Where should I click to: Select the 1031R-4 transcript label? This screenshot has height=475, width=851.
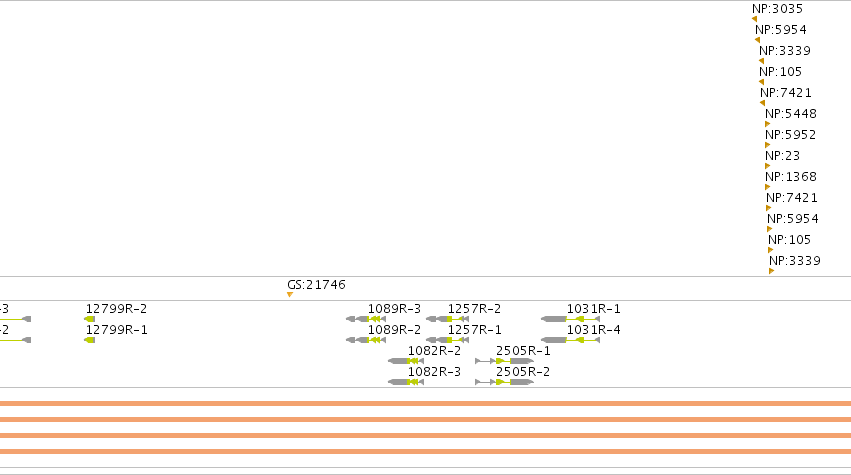[x=593, y=330]
